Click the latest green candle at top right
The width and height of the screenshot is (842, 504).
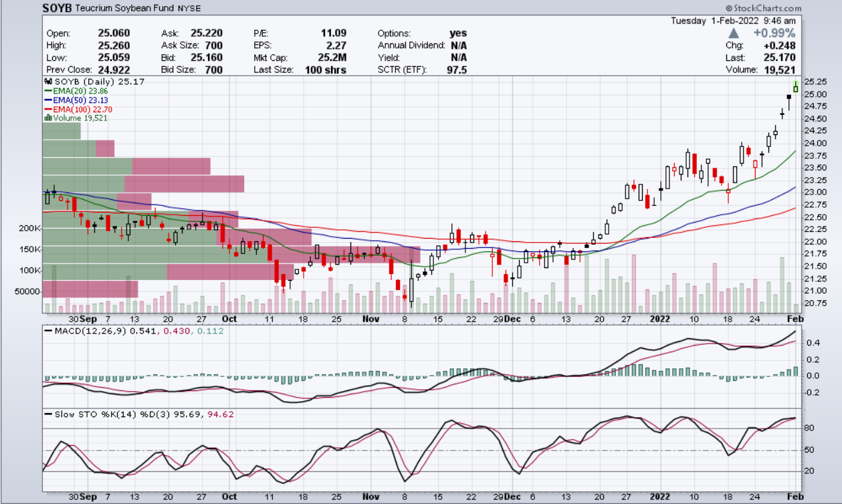(796, 87)
